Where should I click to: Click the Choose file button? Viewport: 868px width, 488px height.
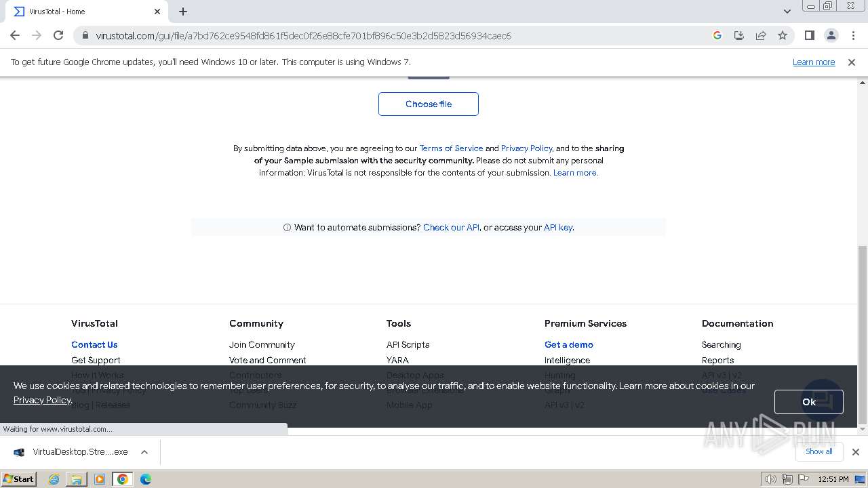click(x=429, y=104)
